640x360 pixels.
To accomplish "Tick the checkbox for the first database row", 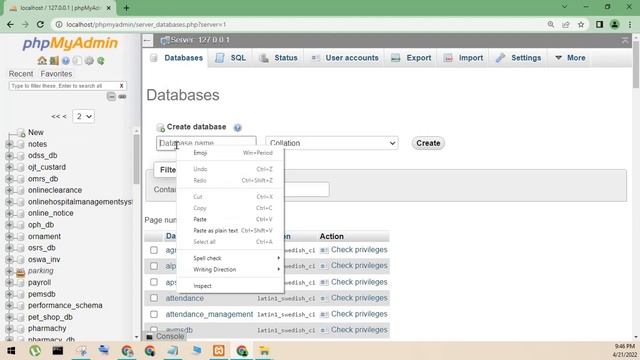I will (x=154, y=250).
